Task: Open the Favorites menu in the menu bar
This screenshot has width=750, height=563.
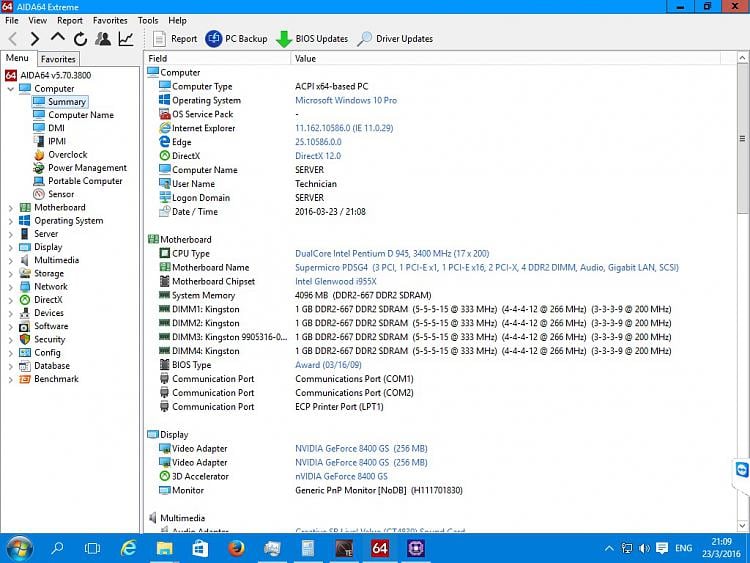Action: (110, 21)
